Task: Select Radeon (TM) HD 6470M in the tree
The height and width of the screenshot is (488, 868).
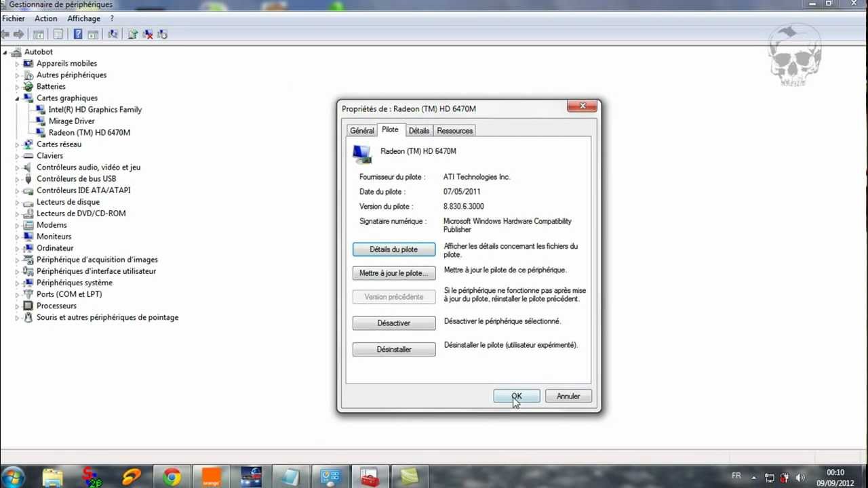Action: 90,133
